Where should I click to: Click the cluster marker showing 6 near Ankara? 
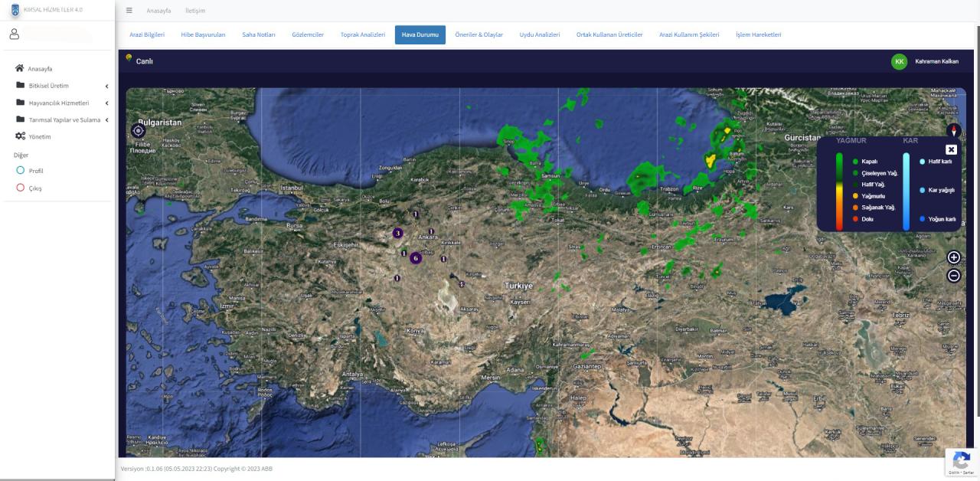click(416, 259)
